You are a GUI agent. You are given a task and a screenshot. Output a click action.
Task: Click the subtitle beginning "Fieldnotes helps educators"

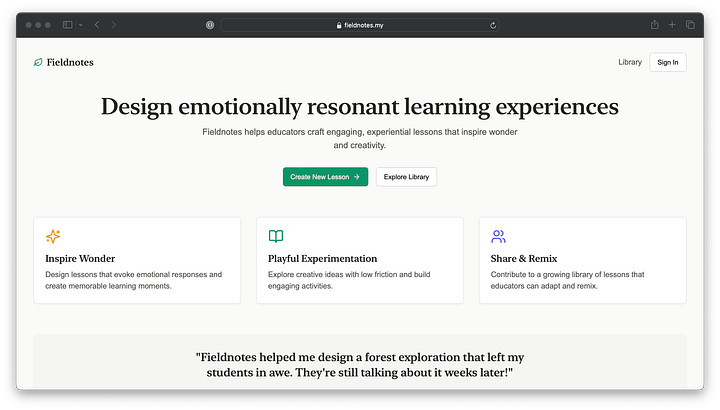point(360,139)
